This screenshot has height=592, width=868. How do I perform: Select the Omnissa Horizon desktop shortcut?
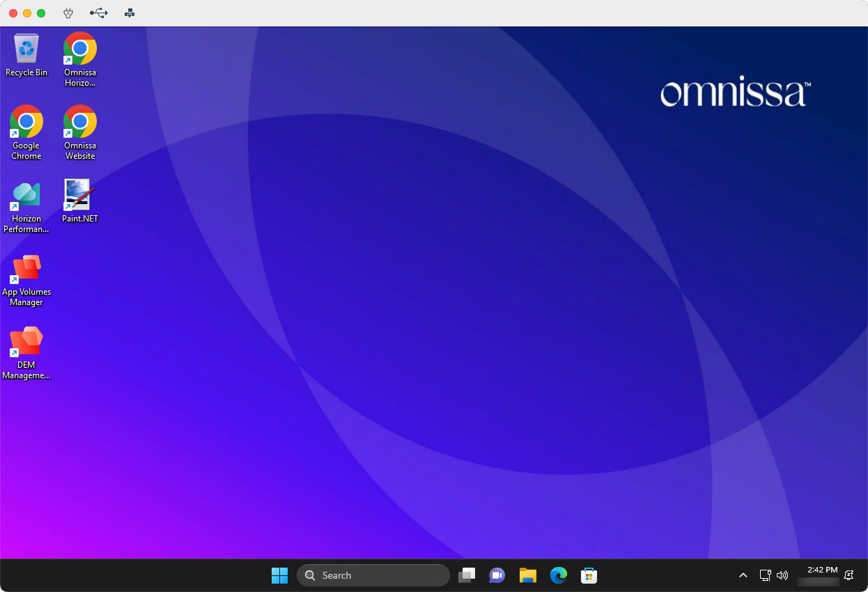(x=80, y=54)
